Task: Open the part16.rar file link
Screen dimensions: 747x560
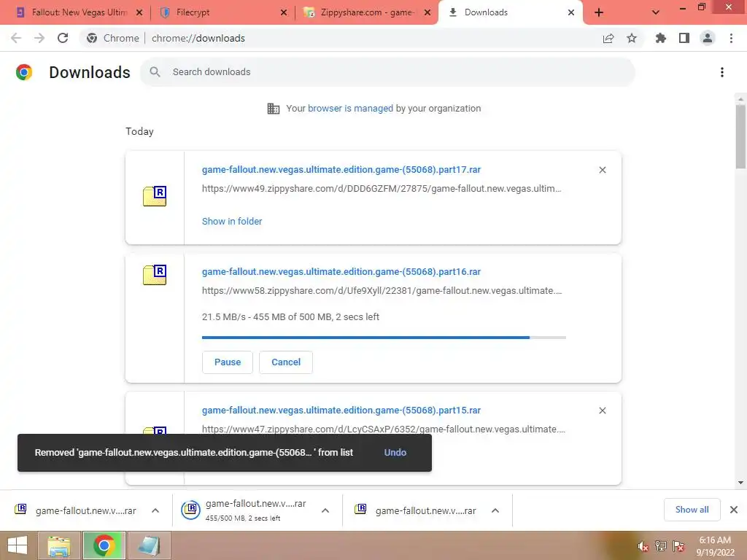Action: (341, 272)
